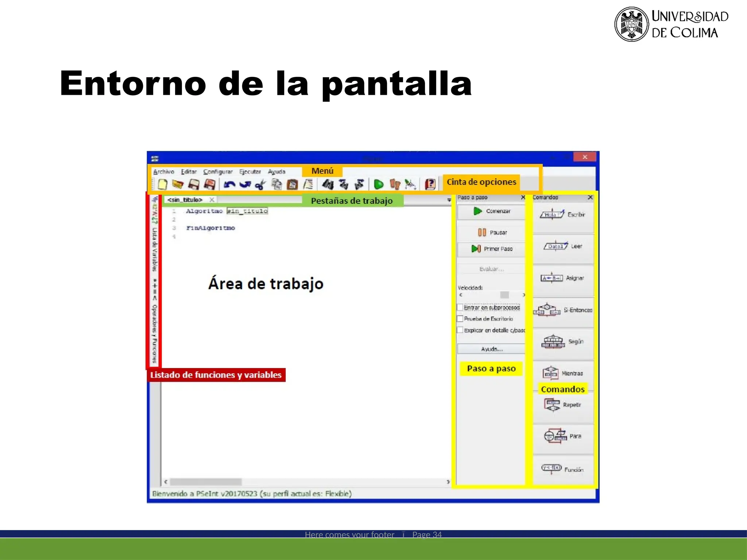Viewport: 747px width, 560px height.
Task: Open the Configurar menu
Action: point(218,171)
